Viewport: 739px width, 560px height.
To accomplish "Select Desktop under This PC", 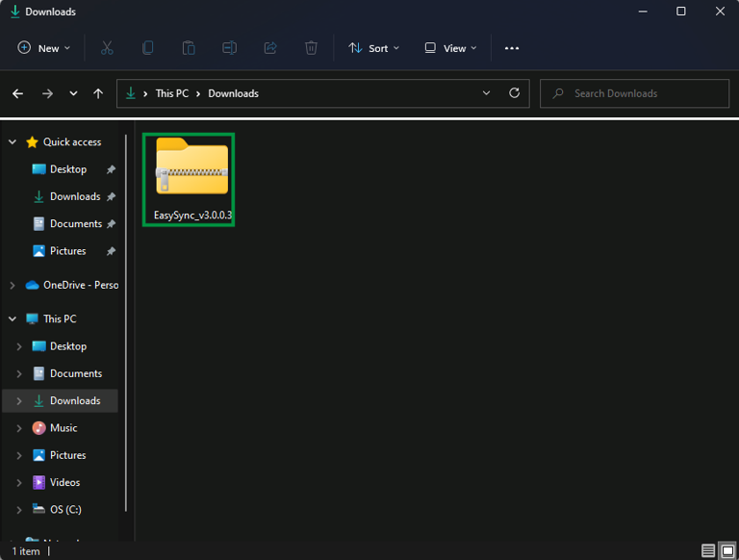I will pyautogui.click(x=60, y=346).
